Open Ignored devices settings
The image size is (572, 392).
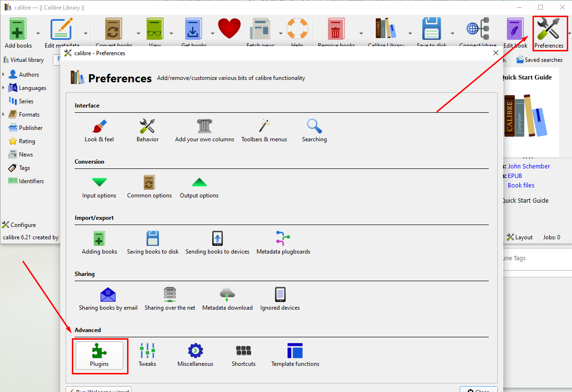[x=280, y=299]
